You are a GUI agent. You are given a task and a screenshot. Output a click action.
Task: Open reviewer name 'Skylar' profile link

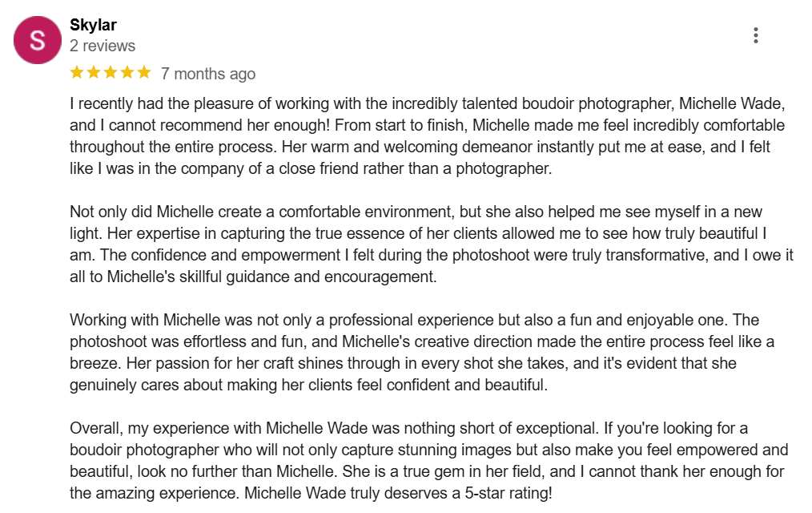pos(93,25)
